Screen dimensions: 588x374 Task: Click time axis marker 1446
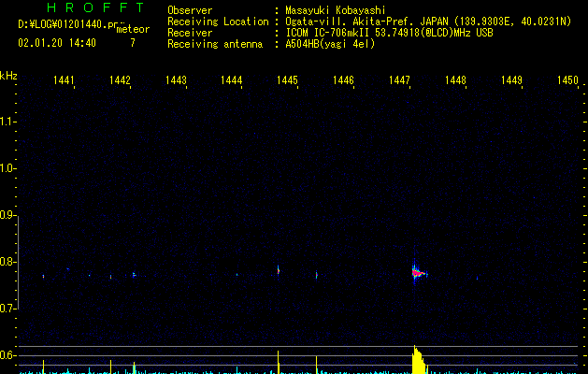click(x=343, y=80)
